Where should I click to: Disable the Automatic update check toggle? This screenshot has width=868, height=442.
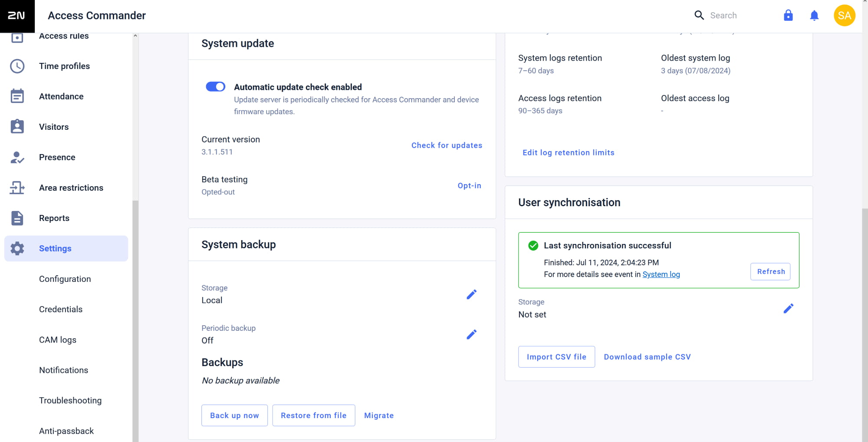coord(215,87)
